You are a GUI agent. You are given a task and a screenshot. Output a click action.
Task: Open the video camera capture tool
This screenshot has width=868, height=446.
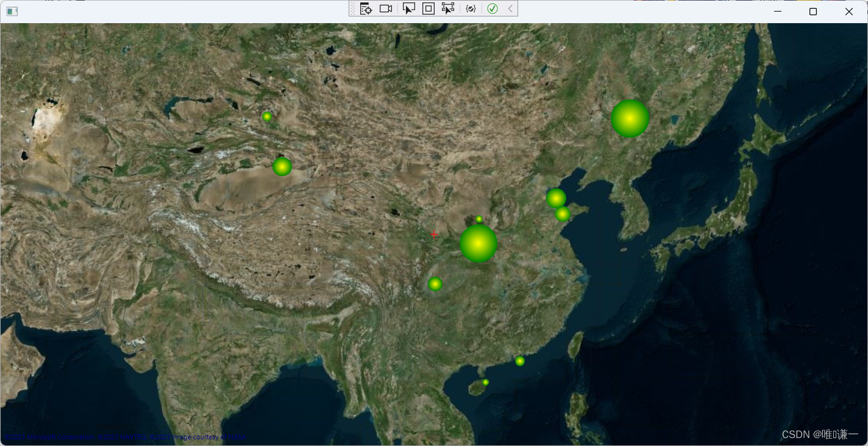pyautogui.click(x=386, y=9)
